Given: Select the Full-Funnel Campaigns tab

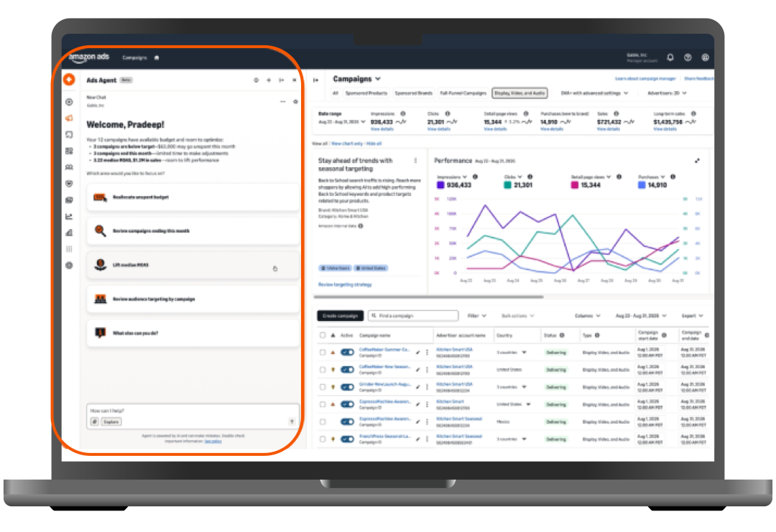Looking at the screenshot, I should [x=463, y=93].
